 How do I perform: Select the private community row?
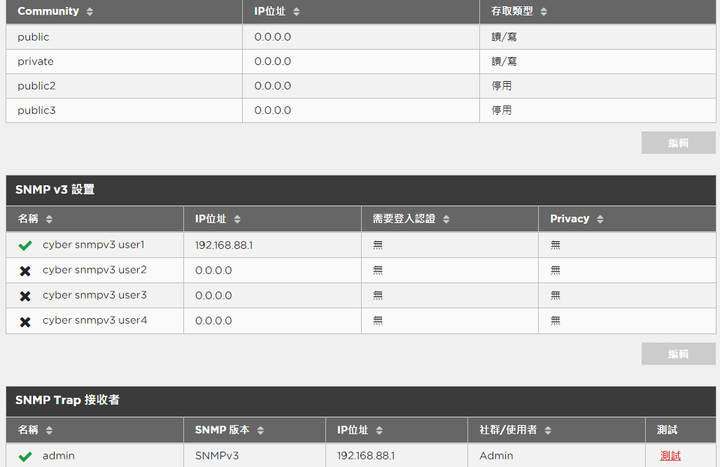tap(361, 62)
